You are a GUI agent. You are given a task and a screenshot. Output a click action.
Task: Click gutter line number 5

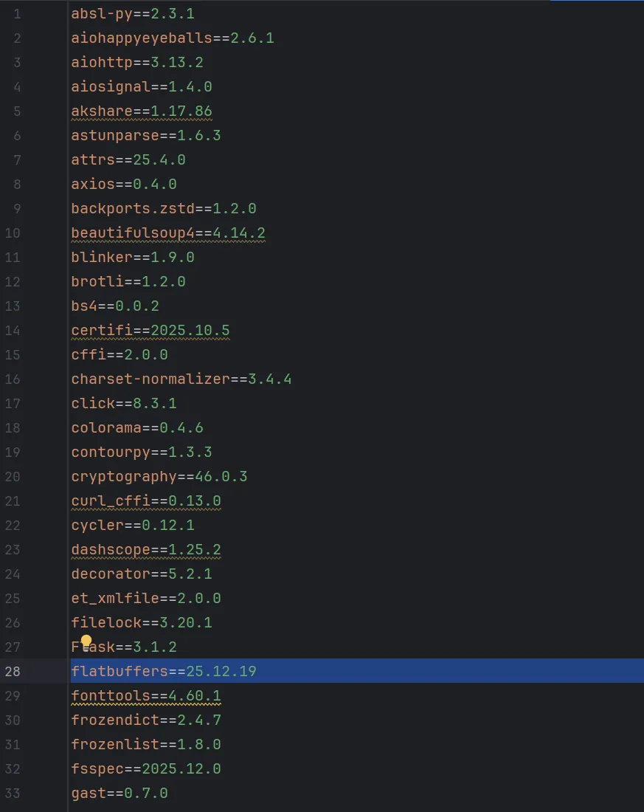17,111
